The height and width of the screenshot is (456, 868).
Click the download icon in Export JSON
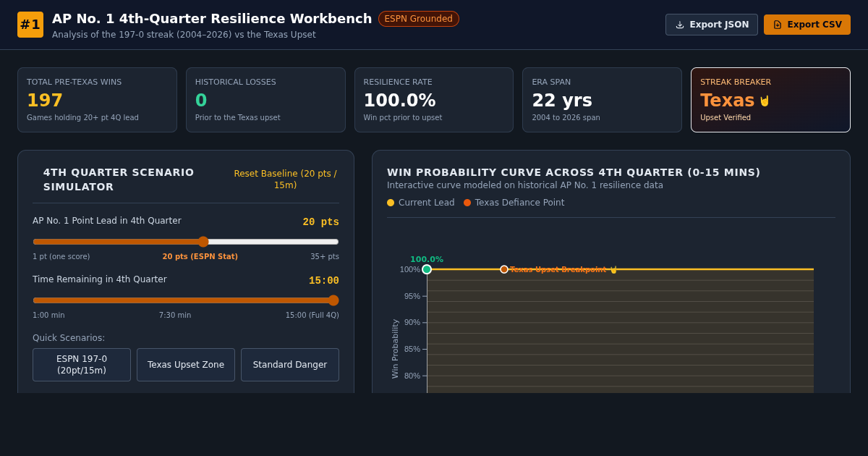point(680,25)
